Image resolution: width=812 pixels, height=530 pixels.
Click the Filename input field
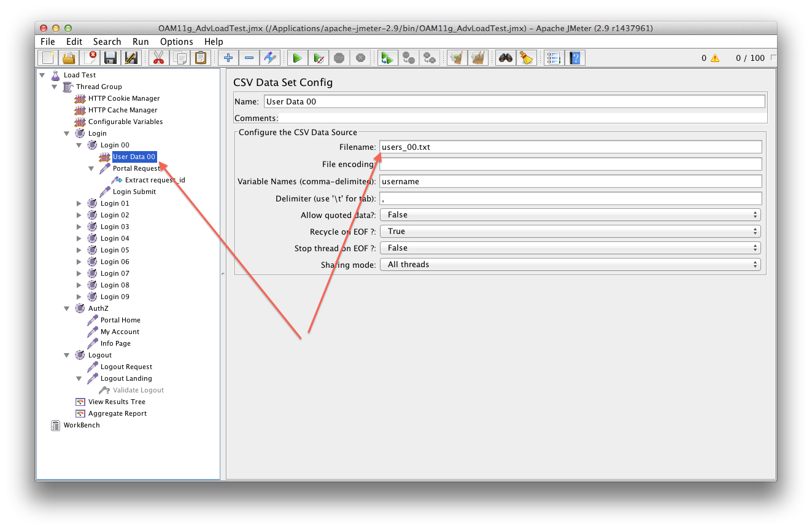tap(571, 147)
